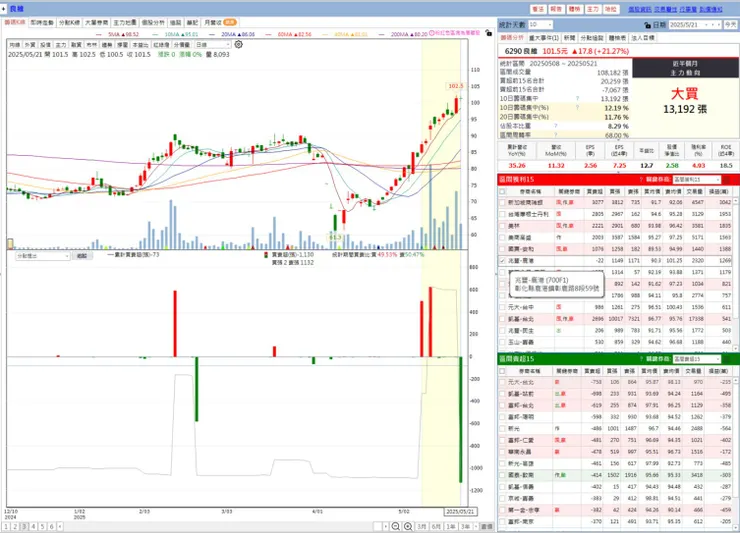Check the 美商高盛 row checkbox
740x533 pixels.
tap(503, 237)
